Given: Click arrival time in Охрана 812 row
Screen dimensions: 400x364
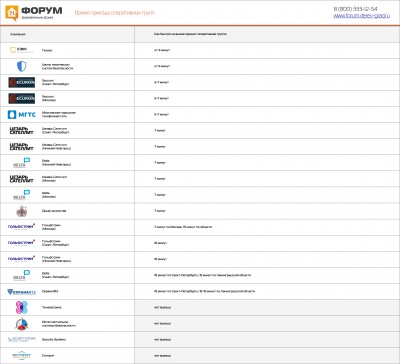Looking at the screenshot, I should coord(204,291).
